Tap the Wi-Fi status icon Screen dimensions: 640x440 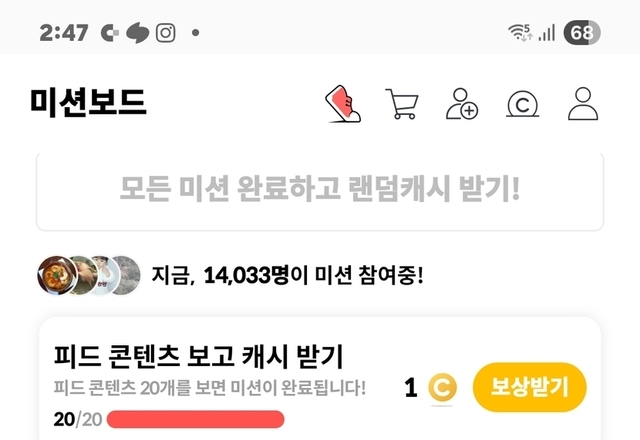[520, 32]
